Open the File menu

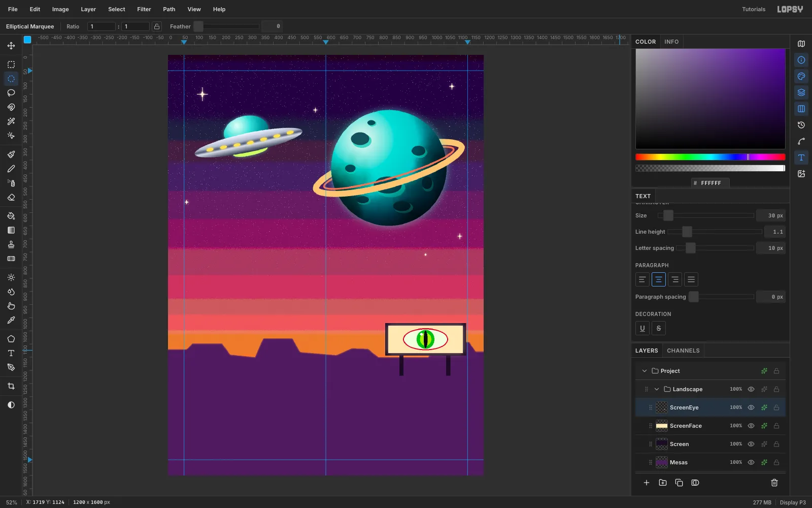pos(13,9)
